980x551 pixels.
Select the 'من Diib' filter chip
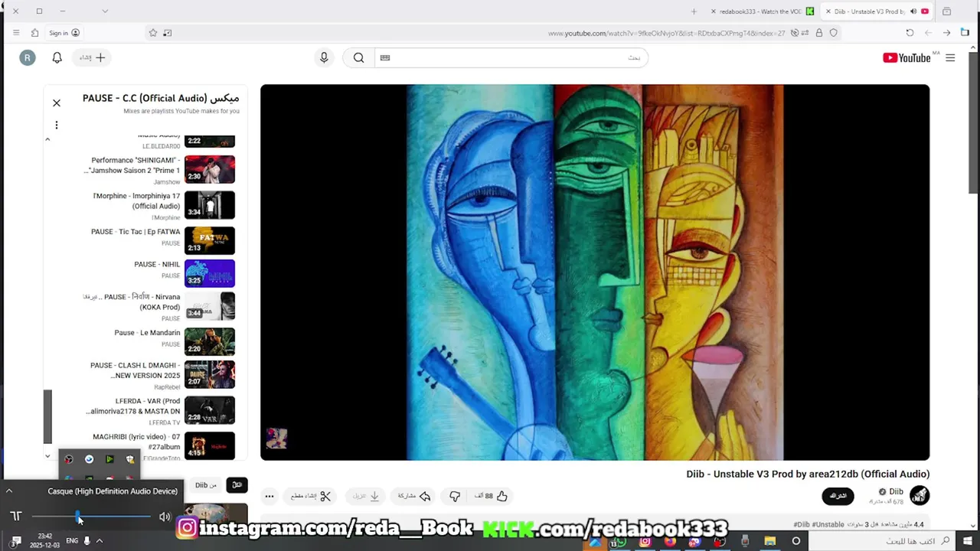coord(206,484)
